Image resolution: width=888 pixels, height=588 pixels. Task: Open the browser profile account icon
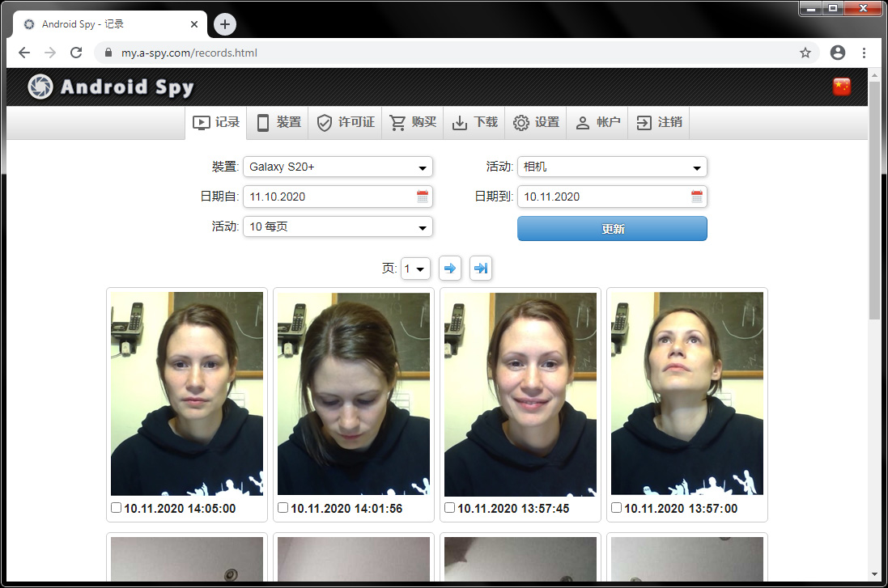(x=837, y=53)
